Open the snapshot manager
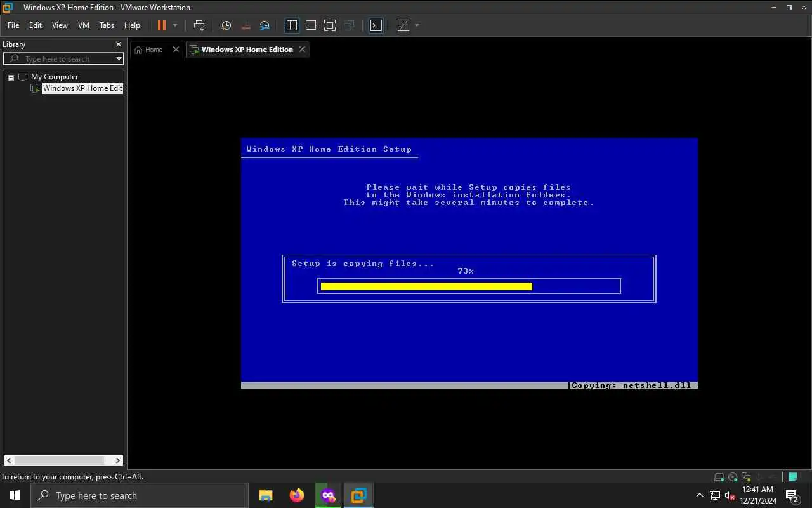 (x=265, y=25)
